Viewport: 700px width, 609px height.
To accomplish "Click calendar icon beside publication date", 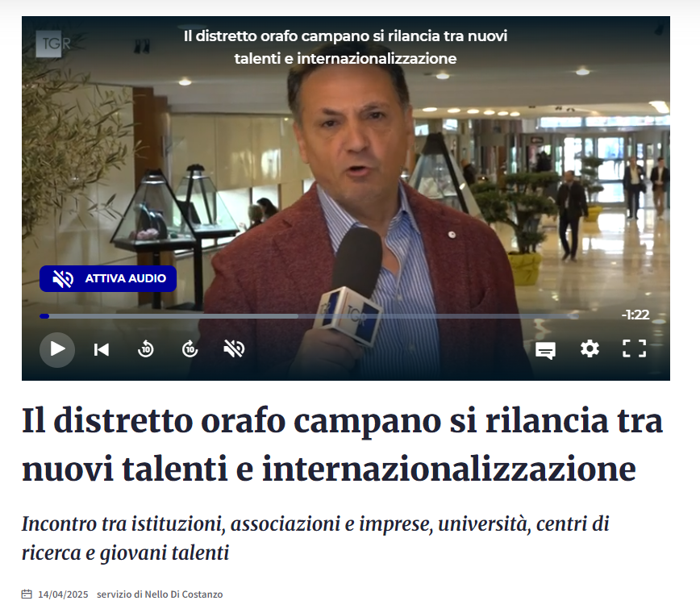I will coord(27,594).
